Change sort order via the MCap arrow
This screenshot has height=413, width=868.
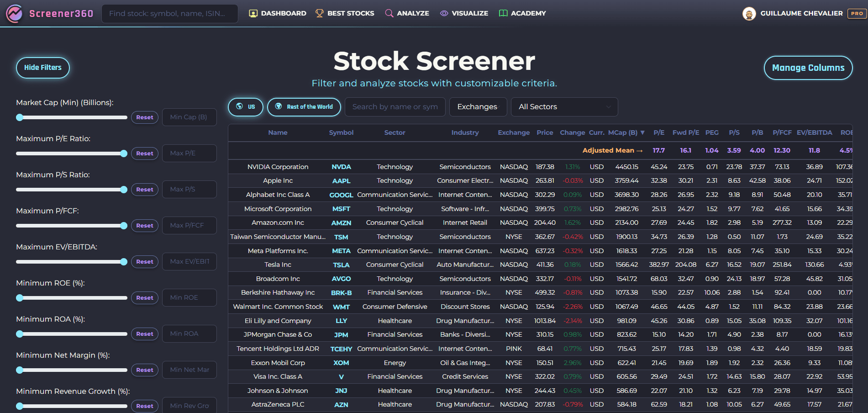(x=643, y=132)
